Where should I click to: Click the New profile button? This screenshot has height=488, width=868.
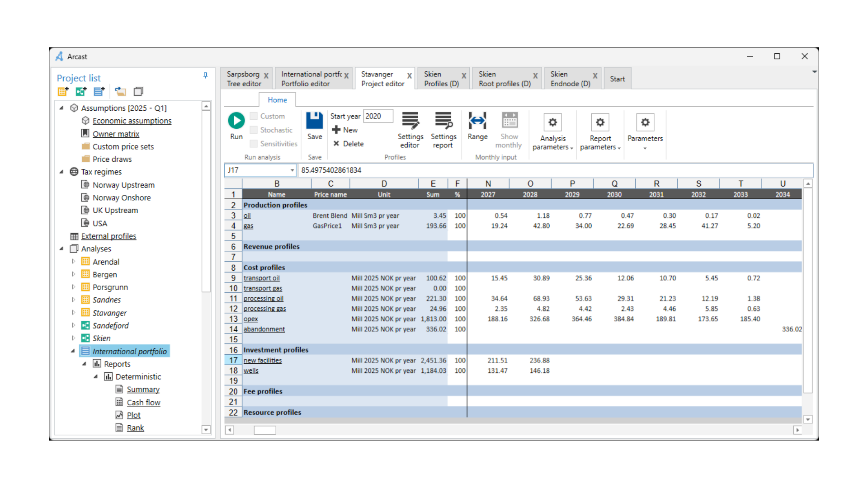click(345, 130)
